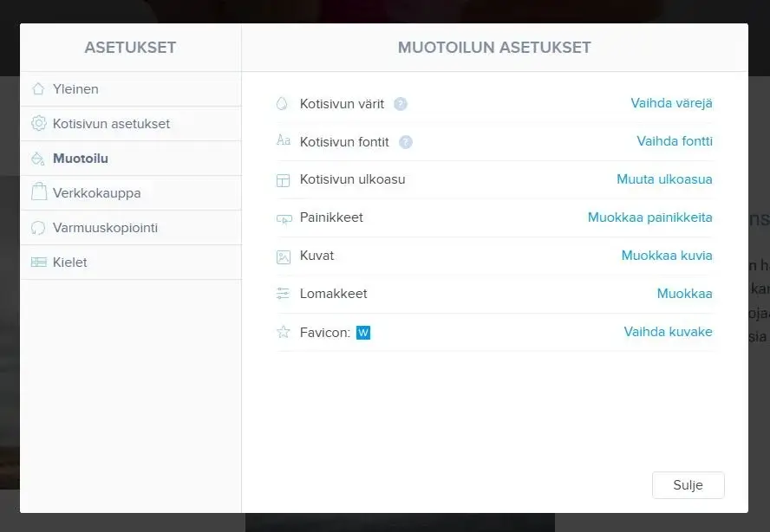Open help tooltip for Kotisivun fontit
This screenshot has width=770, height=532.
point(406,142)
